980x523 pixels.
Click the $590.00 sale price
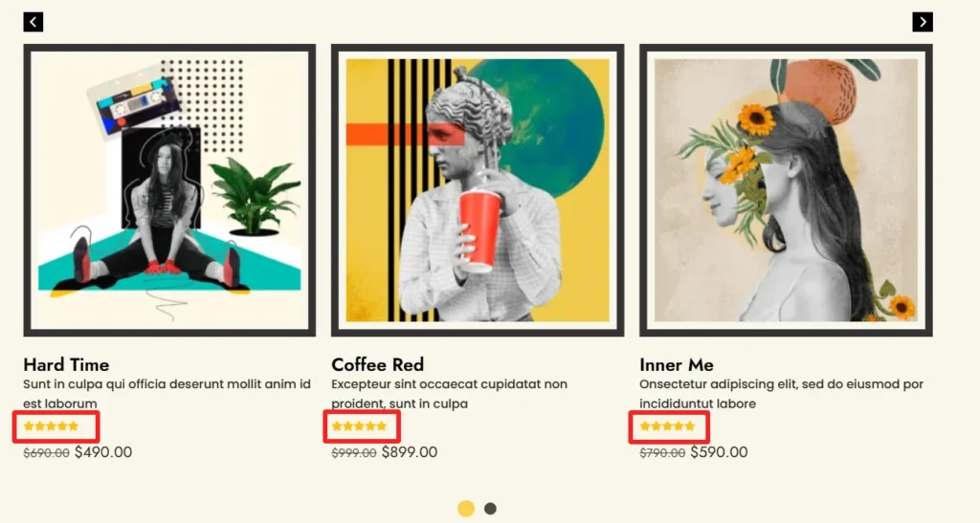coord(719,452)
